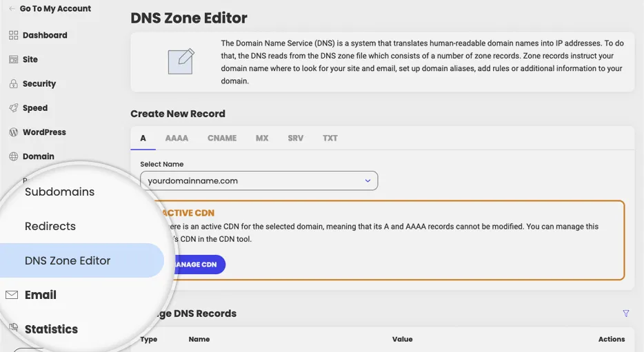Open the Email menu item
The height and width of the screenshot is (352, 644).
point(40,295)
